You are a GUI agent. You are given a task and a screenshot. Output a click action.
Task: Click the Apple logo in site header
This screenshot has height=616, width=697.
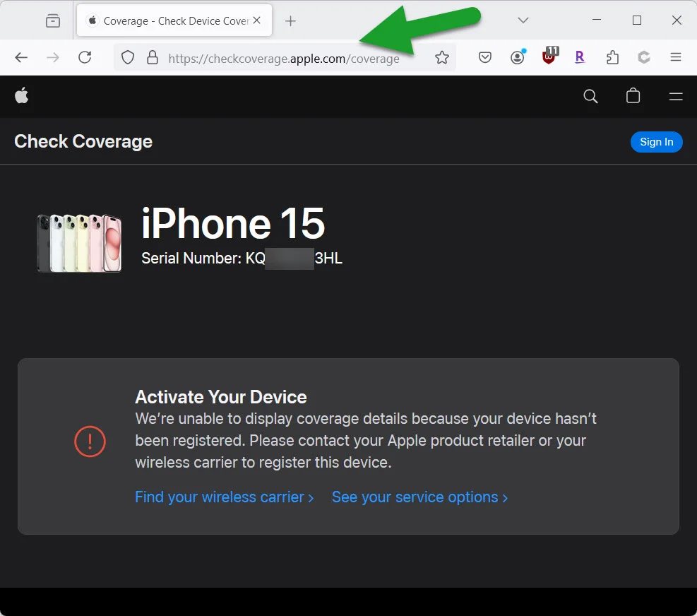tap(22, 96)
